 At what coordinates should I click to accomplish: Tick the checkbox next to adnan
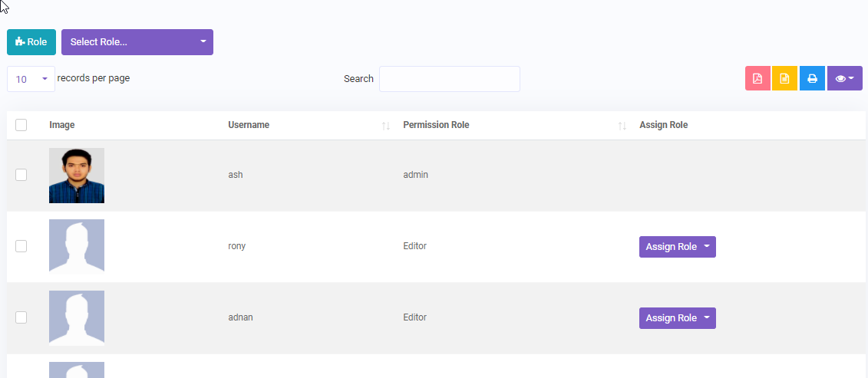point(21,317)
